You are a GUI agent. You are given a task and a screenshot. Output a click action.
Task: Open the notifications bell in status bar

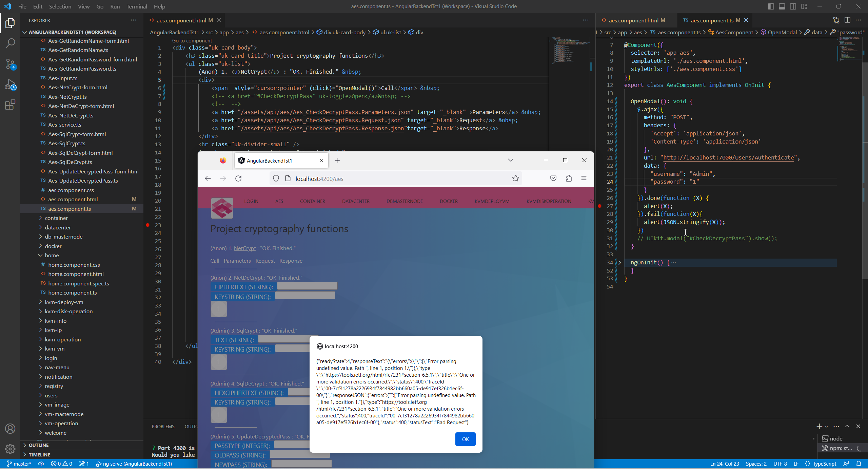click(859, 464)
